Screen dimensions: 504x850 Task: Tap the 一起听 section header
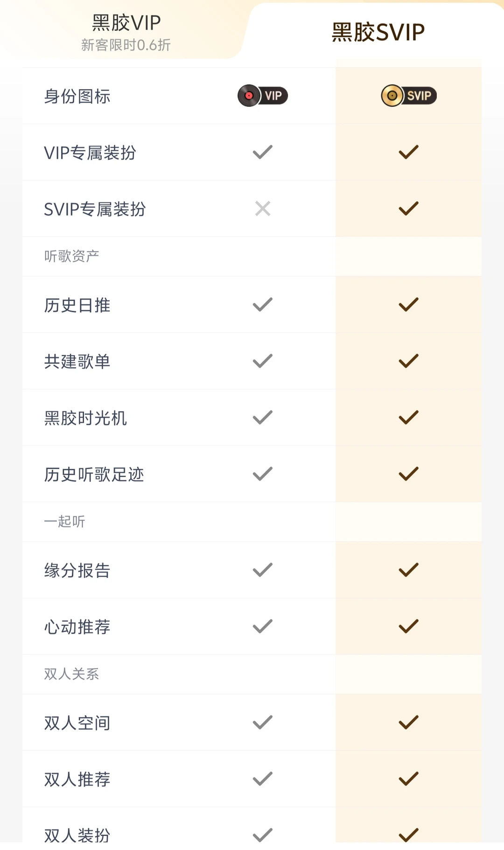[64, 521]
